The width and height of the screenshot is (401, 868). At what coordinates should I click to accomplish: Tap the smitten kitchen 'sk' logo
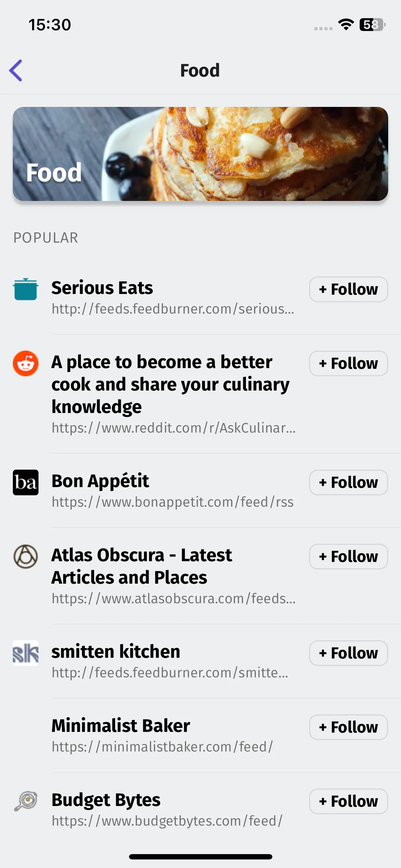tap(26, 653)
